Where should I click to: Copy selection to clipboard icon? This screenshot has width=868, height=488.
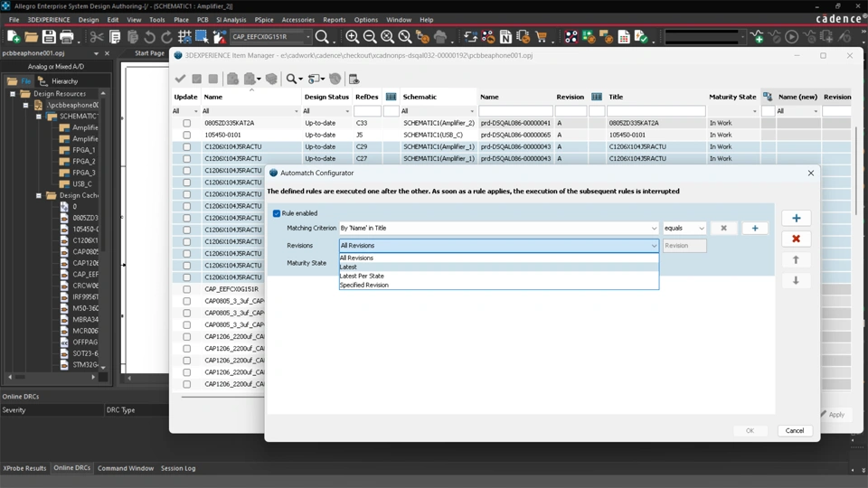pyautogui.click(x=115, y=37)
